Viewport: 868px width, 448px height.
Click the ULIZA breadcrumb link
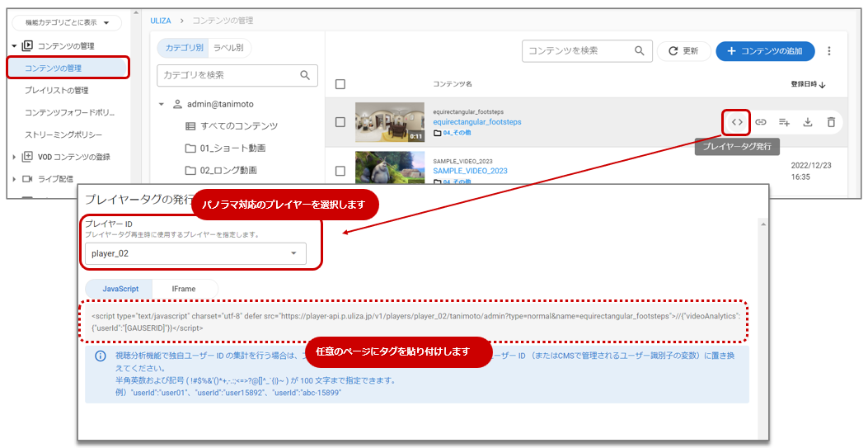161,21
